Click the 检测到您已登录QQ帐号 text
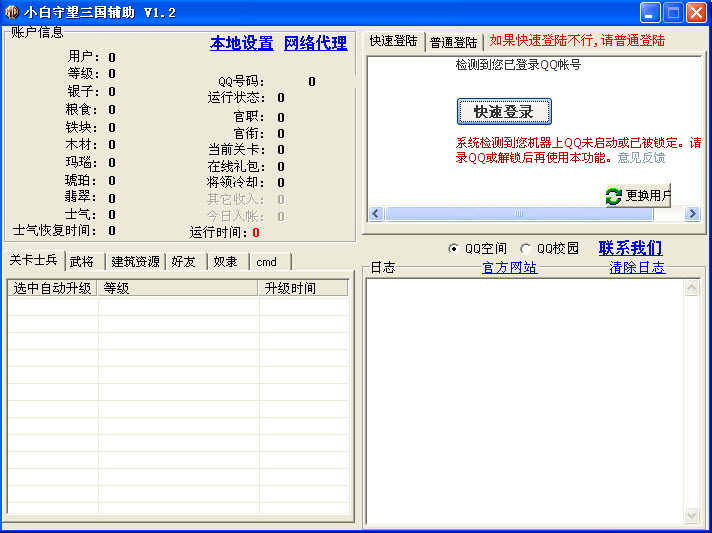712x533 pixels. click(518, 65)
